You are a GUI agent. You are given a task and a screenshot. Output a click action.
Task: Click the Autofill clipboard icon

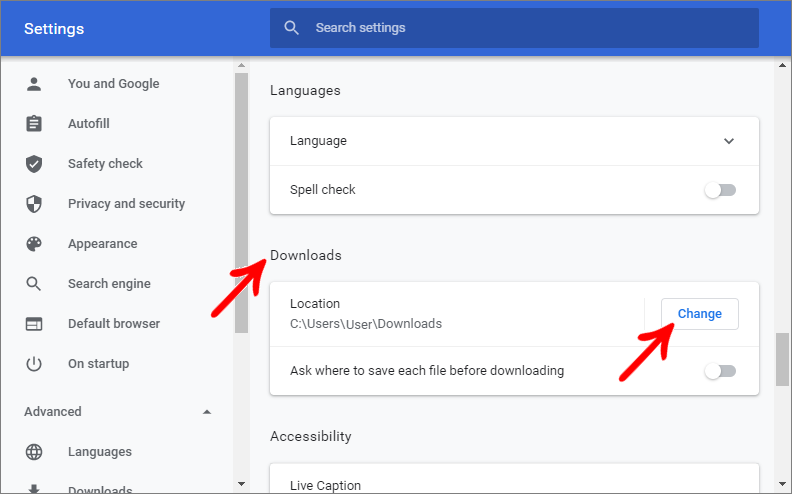tap(34, 124)
